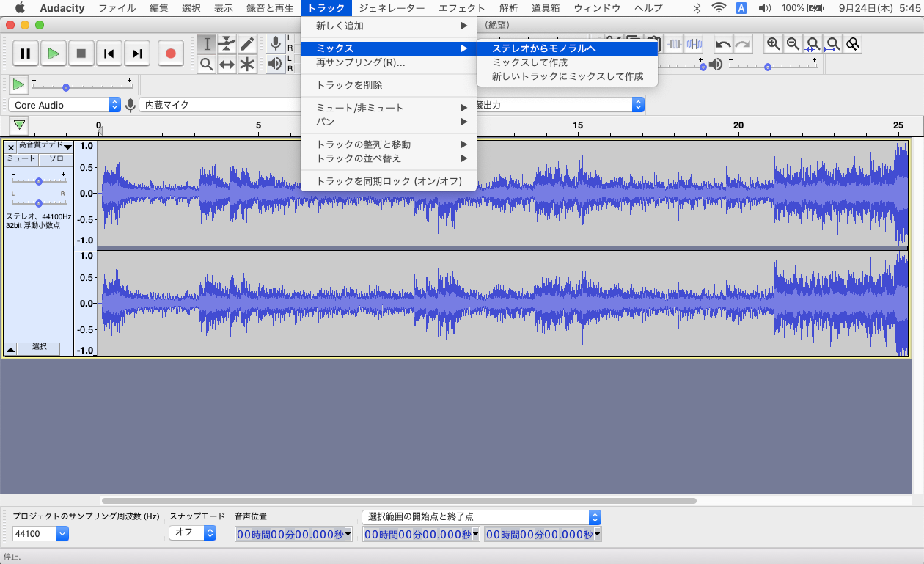924x564 pixels.
Task: Open the 音声位置 time format arrow
Action: (x=348, y=535)
